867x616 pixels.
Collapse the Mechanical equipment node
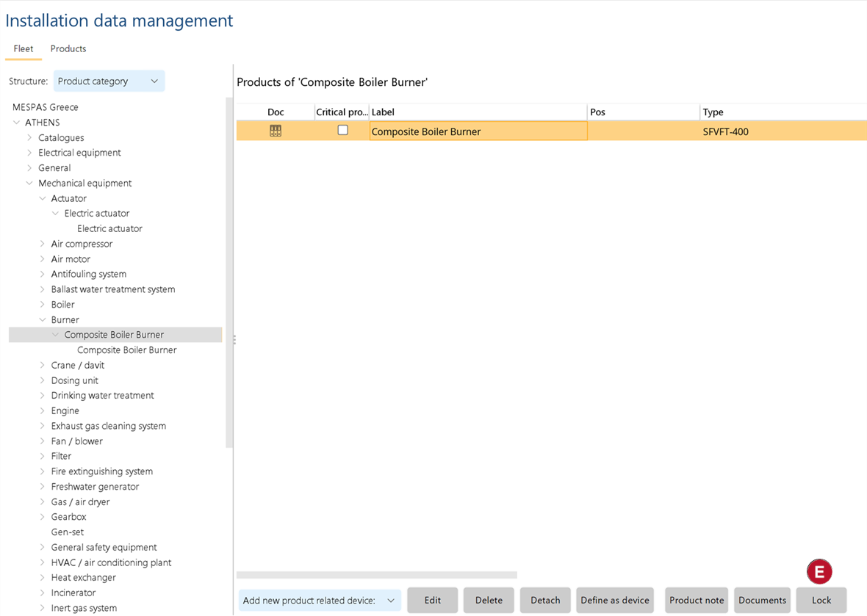[x=29, y=183]
